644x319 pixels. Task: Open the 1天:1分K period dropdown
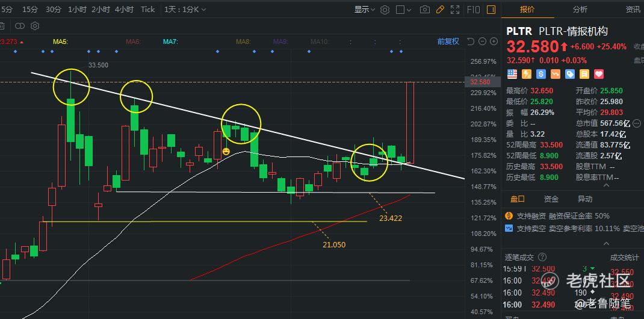[185, 10]
